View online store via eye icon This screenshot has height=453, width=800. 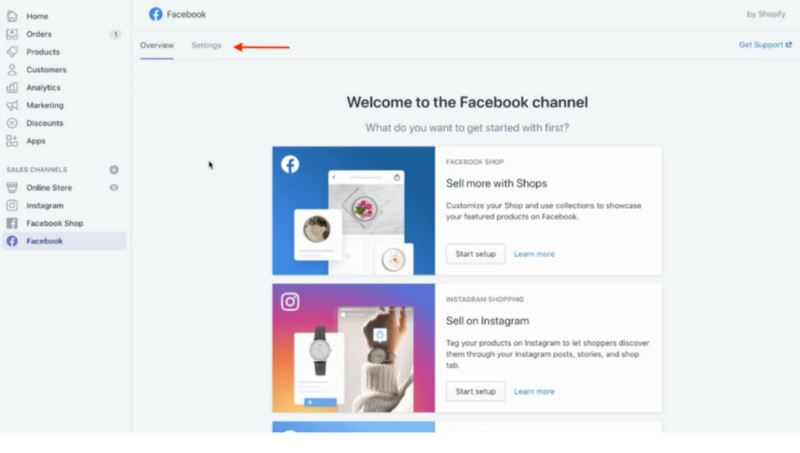tap(114, 188)
